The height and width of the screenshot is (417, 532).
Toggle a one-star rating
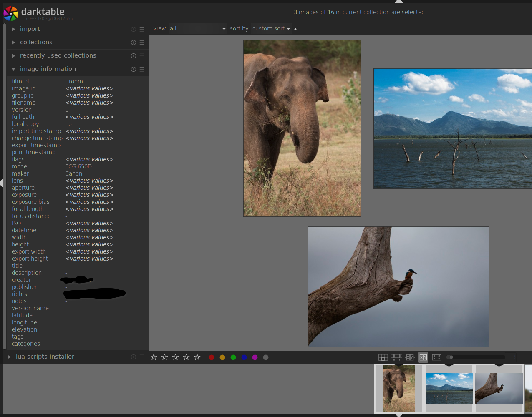point(154,357)
